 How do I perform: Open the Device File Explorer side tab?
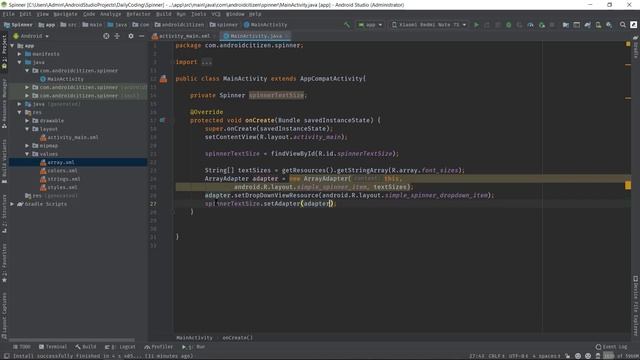pyautogui.click(x=636, y=305)
